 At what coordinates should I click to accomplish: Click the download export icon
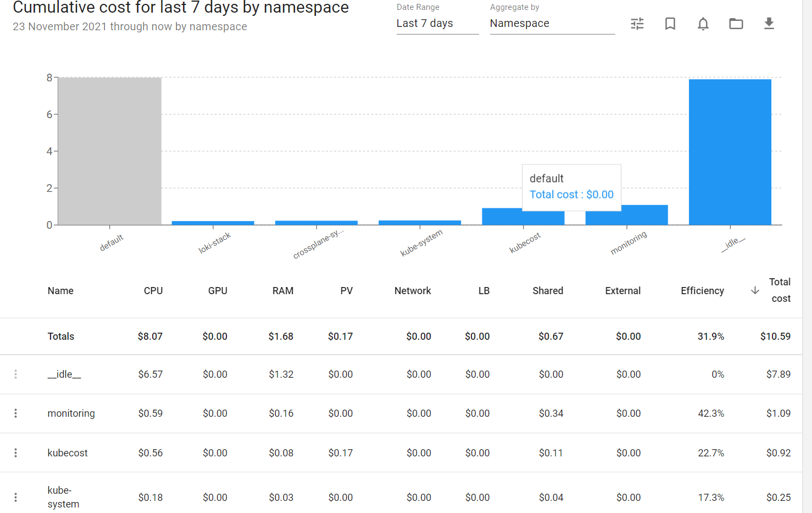click(x=769, y=24)
